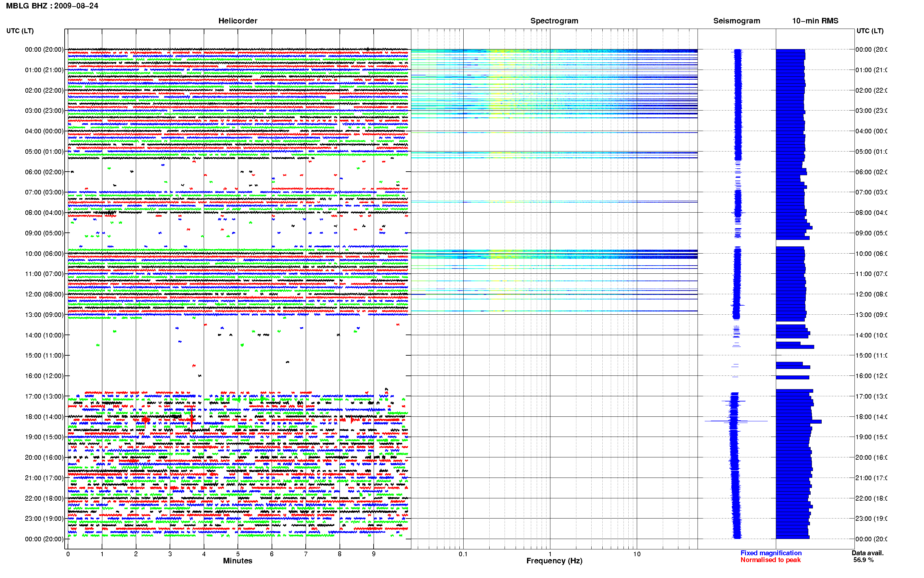The height and width of the screenshot is (578, 924).
Task: Click the left '09:00 (05:00)' time label
Action: (x=44, y=233)
